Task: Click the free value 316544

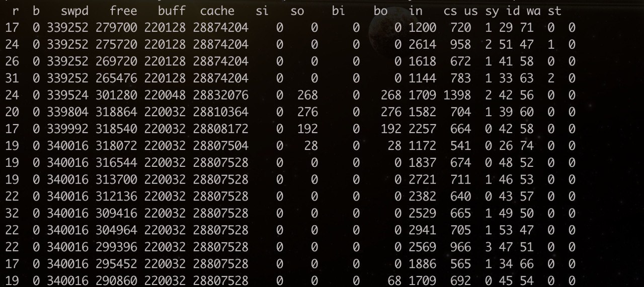Action: pyautogui.click(x=116, y=162)
